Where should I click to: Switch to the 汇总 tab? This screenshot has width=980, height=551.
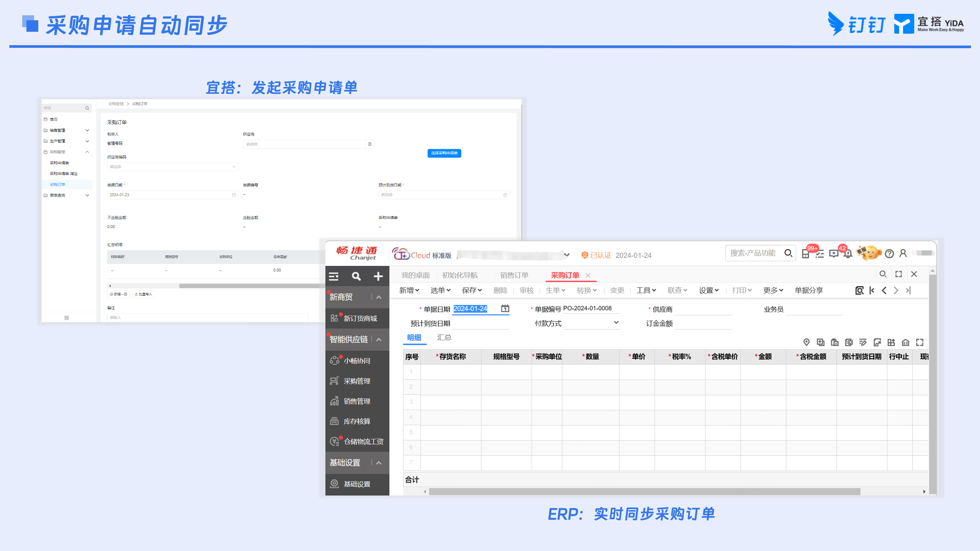point(444,337)
